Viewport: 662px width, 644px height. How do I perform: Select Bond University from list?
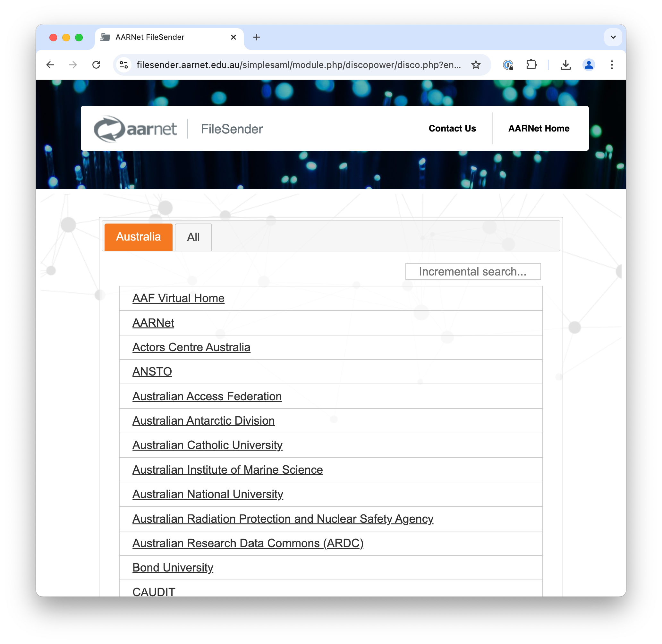173,568
